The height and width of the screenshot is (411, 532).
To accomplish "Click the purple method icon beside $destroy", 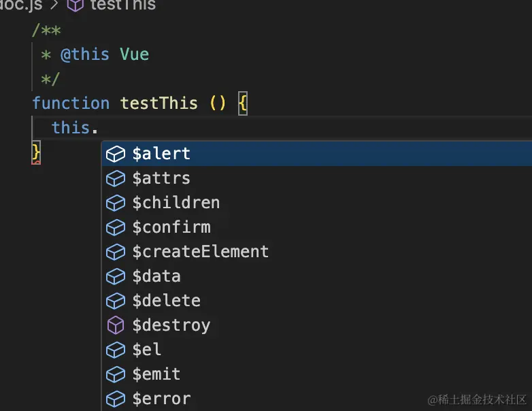I will [116, 325].
